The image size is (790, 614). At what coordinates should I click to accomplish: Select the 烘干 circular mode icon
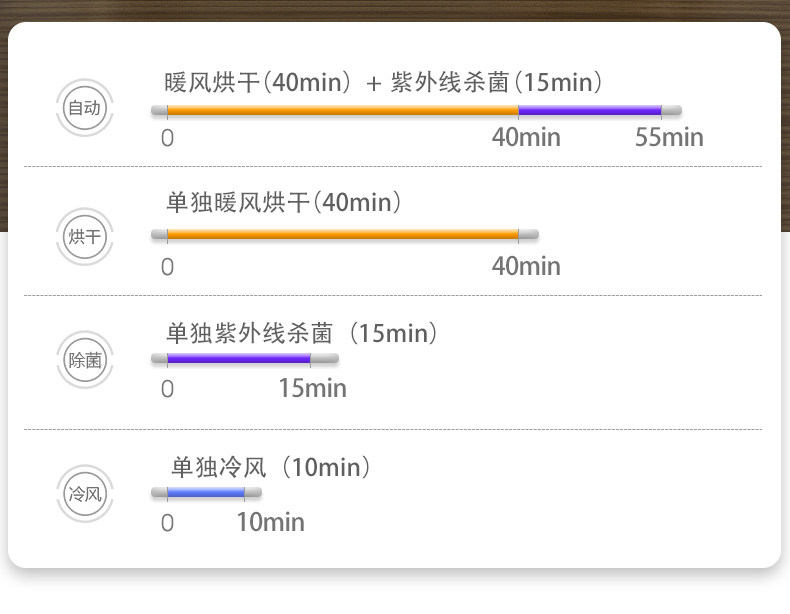[x=85, y=236]
